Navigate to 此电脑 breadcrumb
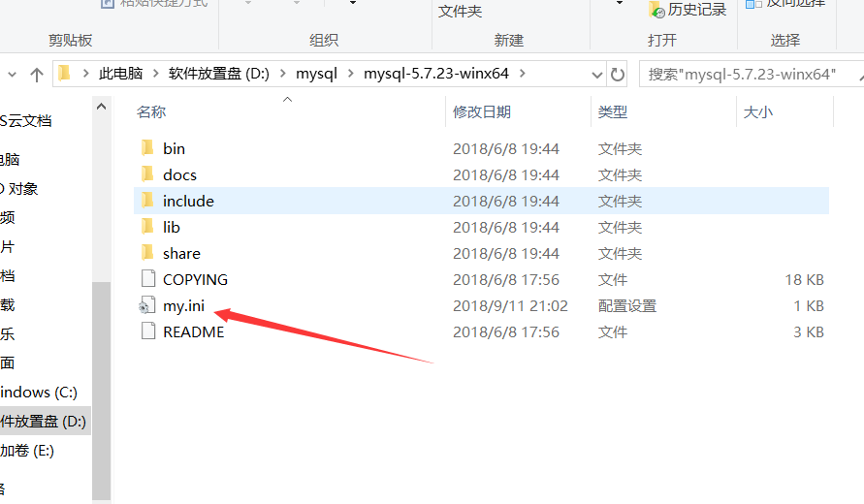This screenshot has height=504, width=864. click(x=120, y=74)
